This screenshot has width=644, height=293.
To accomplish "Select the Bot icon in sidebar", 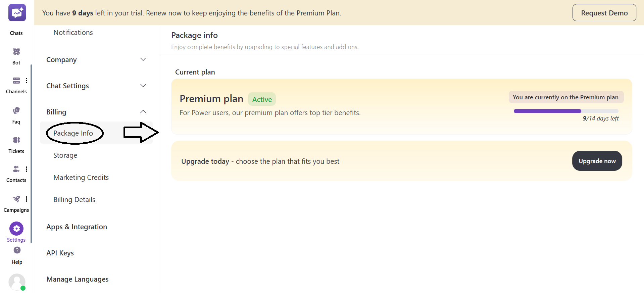I will tap(16, 51).
